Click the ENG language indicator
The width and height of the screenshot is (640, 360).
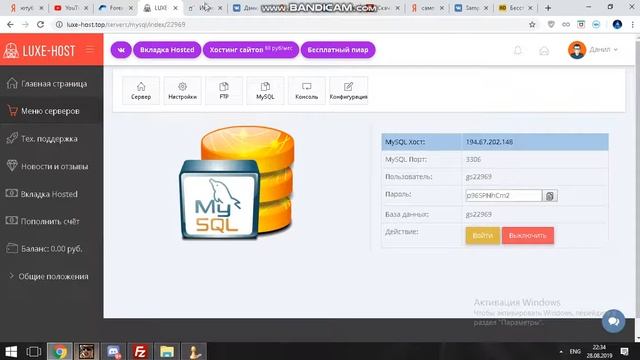pyautogui.click(x=575, y=351)
